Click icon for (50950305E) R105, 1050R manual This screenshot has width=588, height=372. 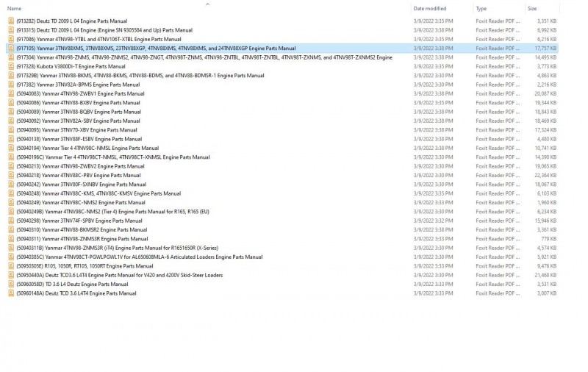pyautogui.click(x=11, y=266)
